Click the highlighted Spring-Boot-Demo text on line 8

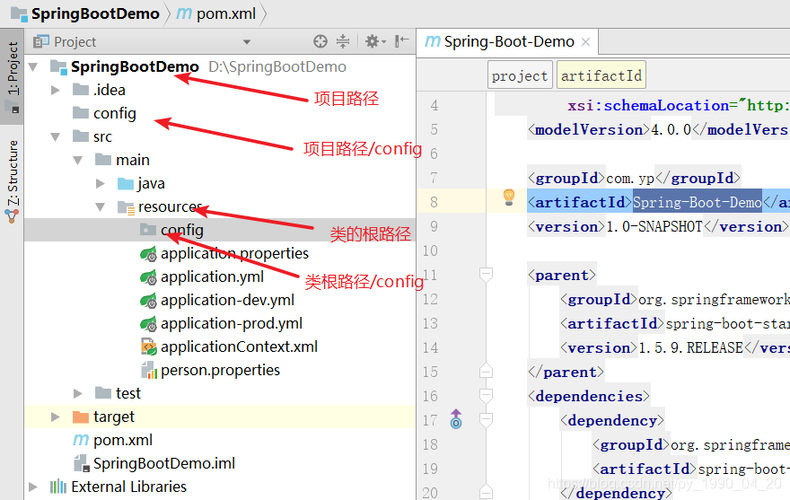697,202
